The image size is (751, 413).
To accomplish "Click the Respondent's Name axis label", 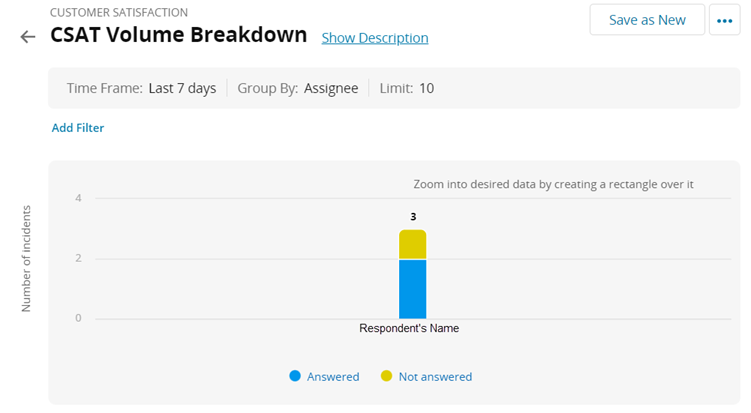I will click(409, 328).
